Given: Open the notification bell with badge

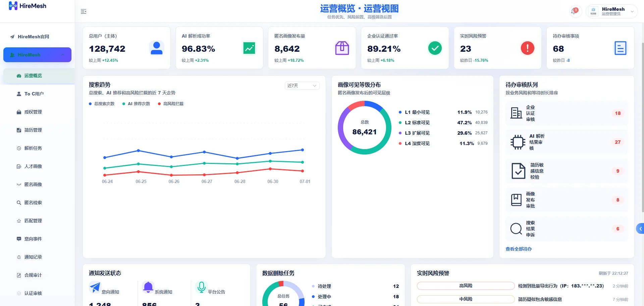Looking at the screenshot, I should tap(574, 11).
